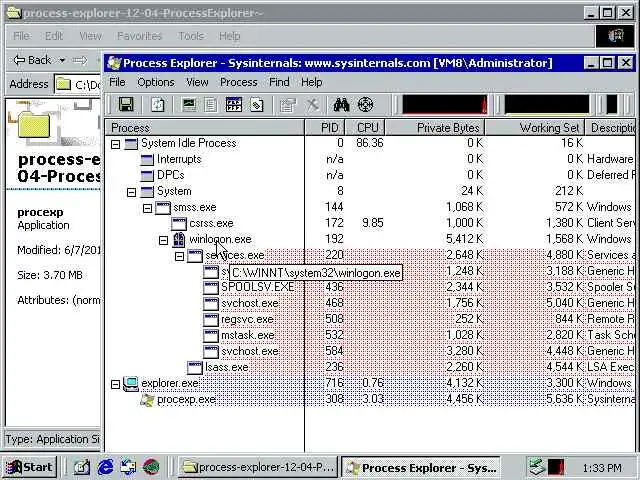Click the Process Explorer CPU tray icon
Viewport: 640px width, 480px height.
point(556,467)
